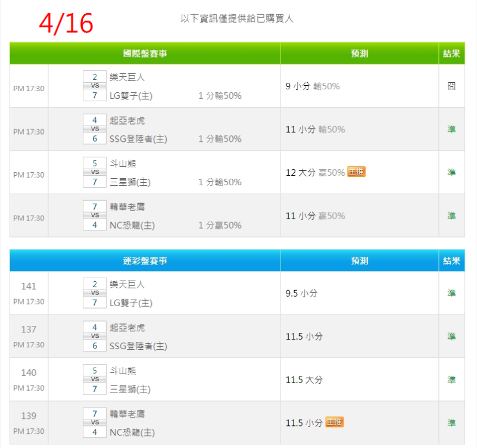Click the spread 1 分輸50% beside SSG登陸者(主)

point(220,139)
